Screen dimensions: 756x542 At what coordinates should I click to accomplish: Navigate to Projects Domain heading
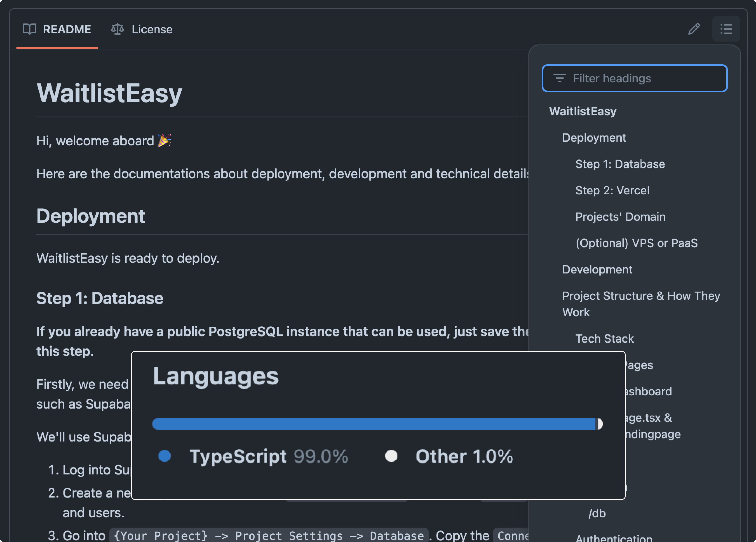(x=620, y=216)
